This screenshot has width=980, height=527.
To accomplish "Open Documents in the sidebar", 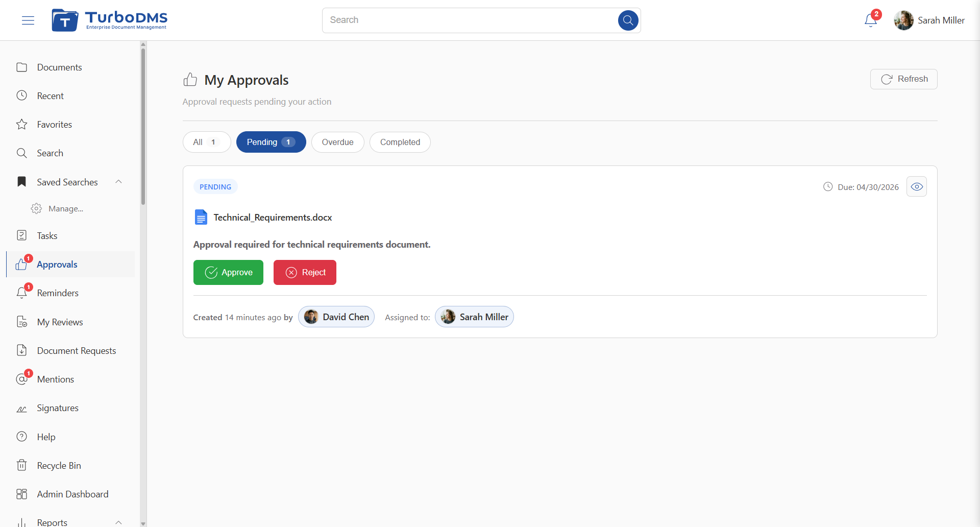I will pos(70,67).
